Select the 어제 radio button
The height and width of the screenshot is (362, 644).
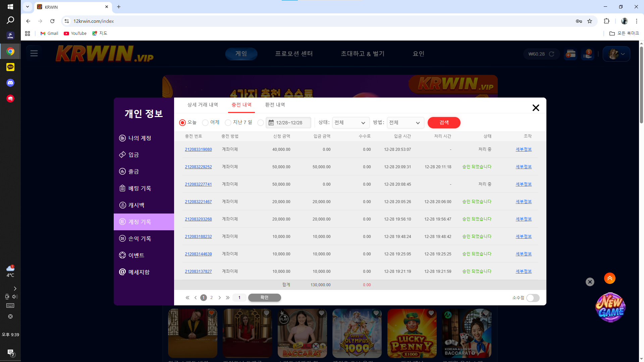pyautogui.click(x=205, y=123)
